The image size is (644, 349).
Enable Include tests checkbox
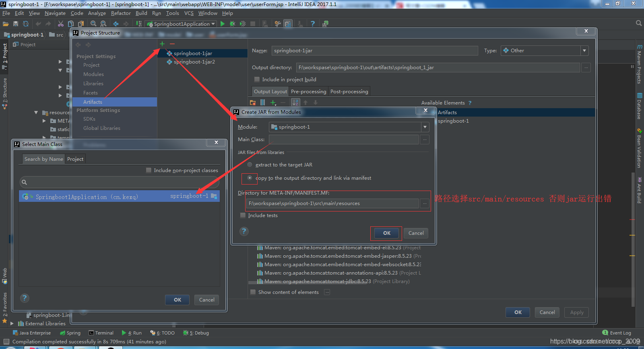[x=243, y=216]
